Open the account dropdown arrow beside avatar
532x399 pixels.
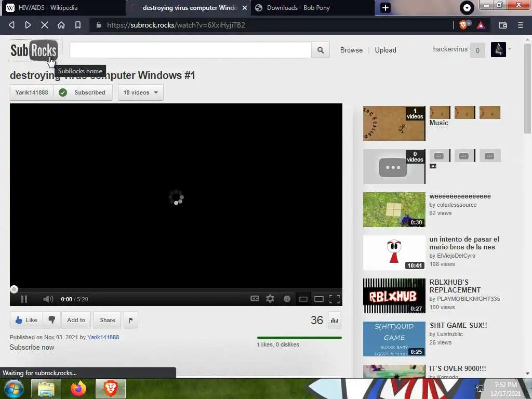510,49
